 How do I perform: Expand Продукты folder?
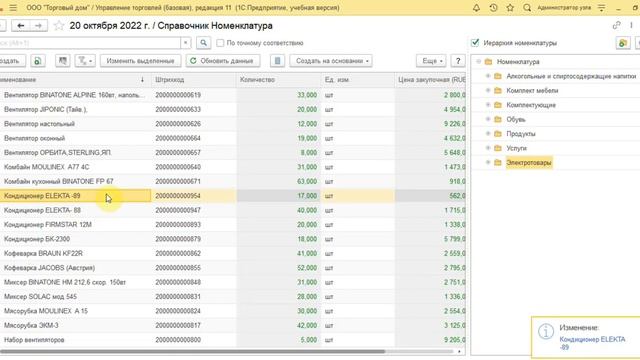point(488,134)
